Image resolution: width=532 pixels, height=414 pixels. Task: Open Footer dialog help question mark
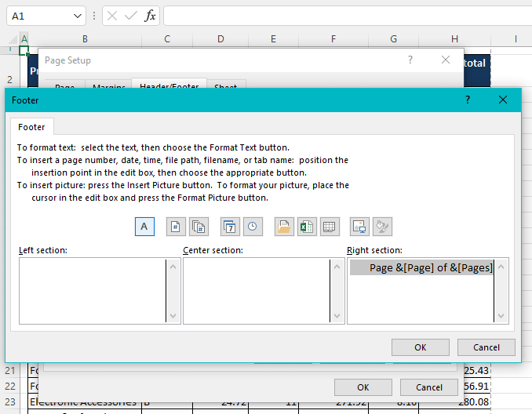[x=468, y=100]
